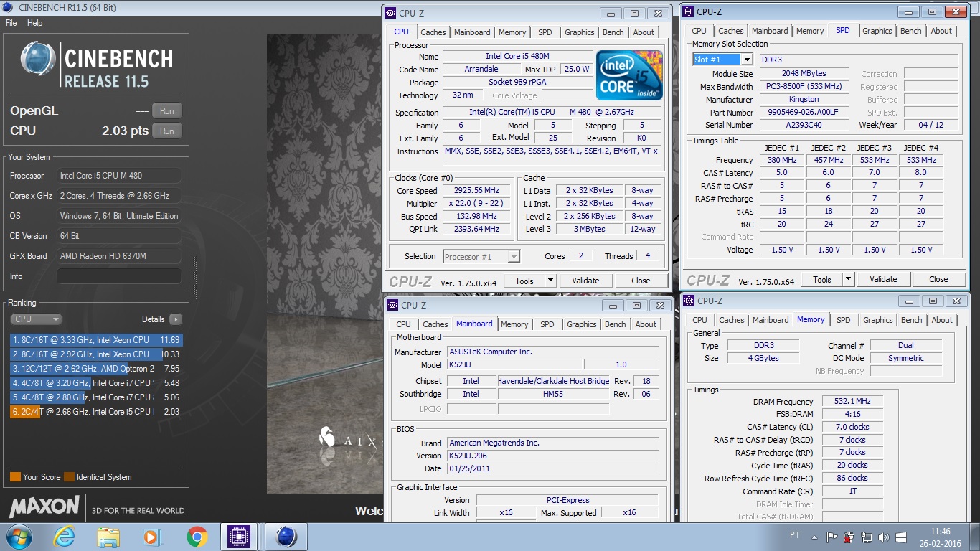Click the Close button in SPD window

pyautogui.click(x=938, y=279)
